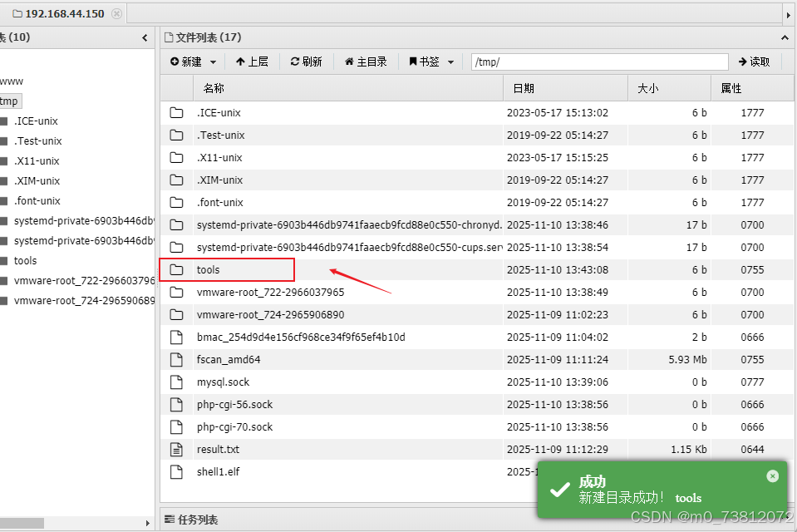This screenshot has width=797, height=532.
Task: Click the cups systemd-private folder icon
Action: tap(176, 247)
